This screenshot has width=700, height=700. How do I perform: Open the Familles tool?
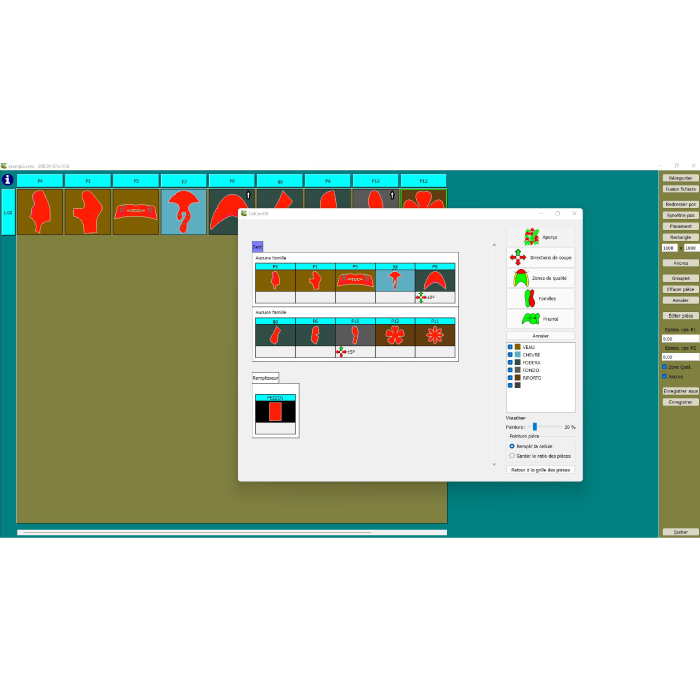(540, 299)
